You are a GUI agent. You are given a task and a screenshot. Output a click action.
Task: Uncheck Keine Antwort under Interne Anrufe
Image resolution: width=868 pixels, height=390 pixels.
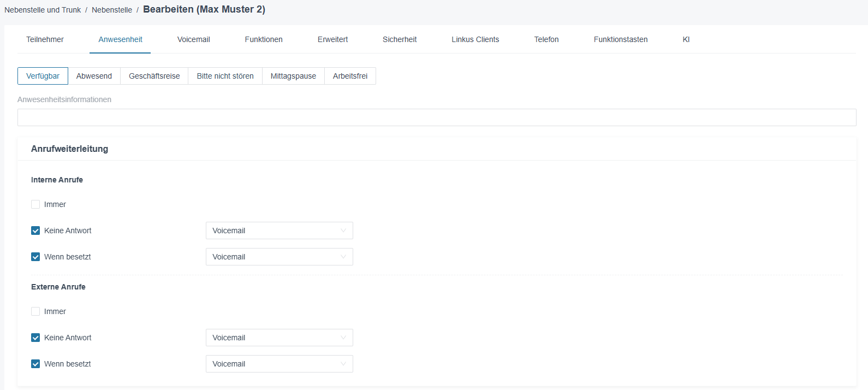(x=35, y=231)
